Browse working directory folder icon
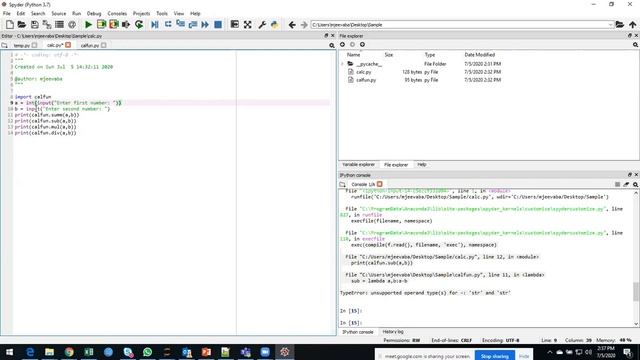The height and width of the screenshot is (360, 640). (620, 24)
